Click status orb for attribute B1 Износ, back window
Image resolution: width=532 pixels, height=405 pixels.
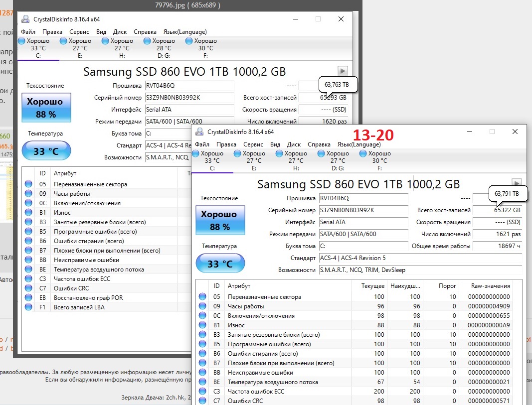click(28, 213)
